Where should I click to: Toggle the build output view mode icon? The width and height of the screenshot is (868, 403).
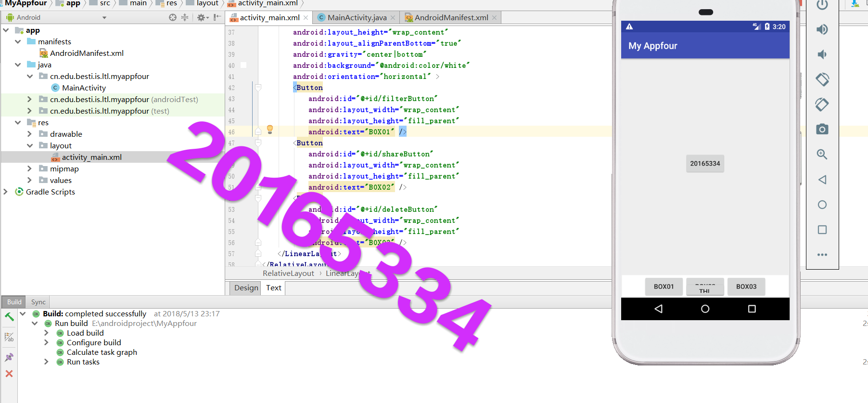tap(9, 337)
